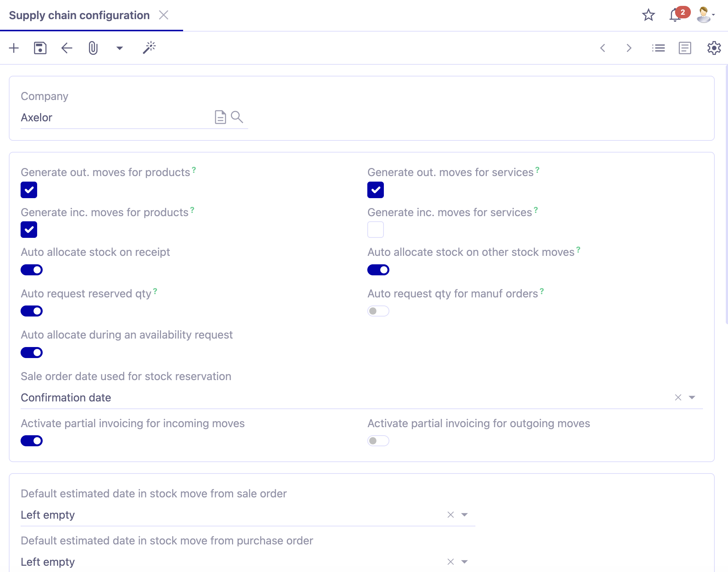728x572 pixels.
Task: Select the Supply chain configuration tab
Action: click(79, 15)
